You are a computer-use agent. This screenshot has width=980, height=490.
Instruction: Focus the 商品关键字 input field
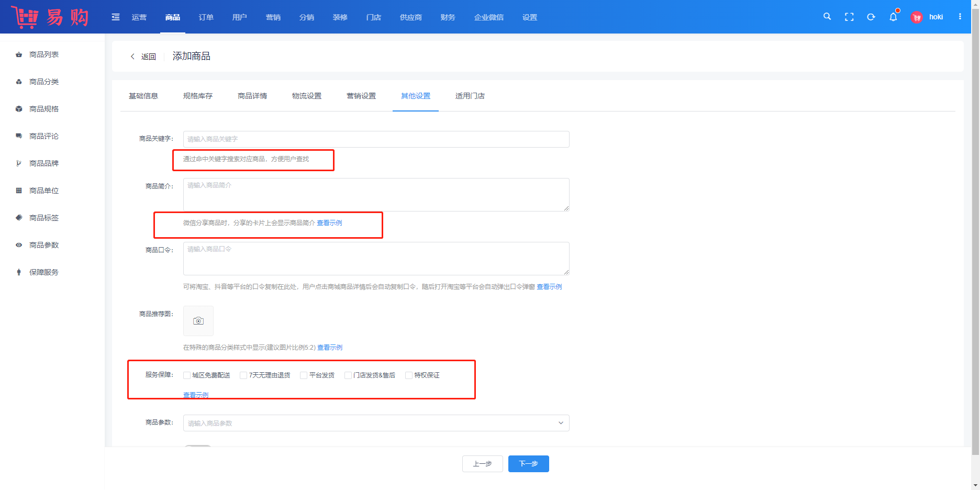click(376, 139)
